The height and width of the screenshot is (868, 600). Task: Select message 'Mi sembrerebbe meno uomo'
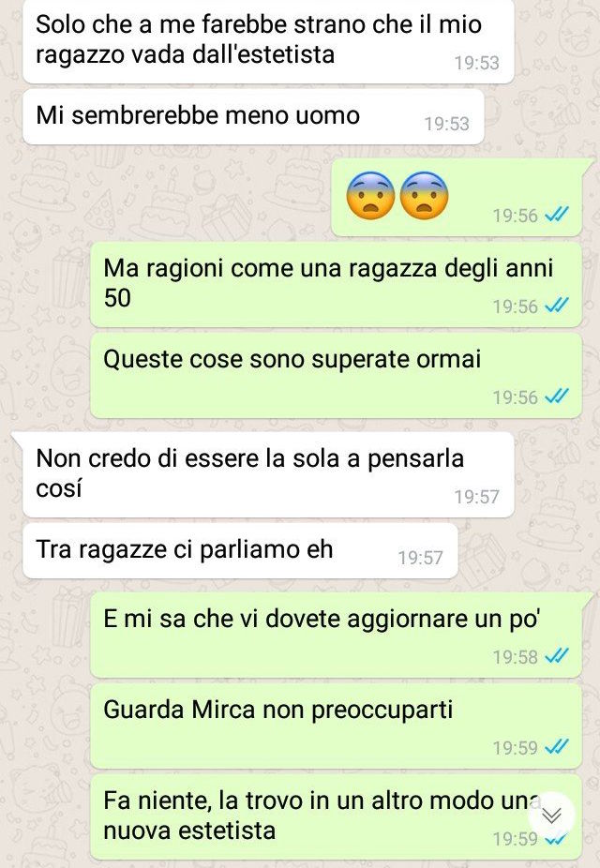point(253,117)
